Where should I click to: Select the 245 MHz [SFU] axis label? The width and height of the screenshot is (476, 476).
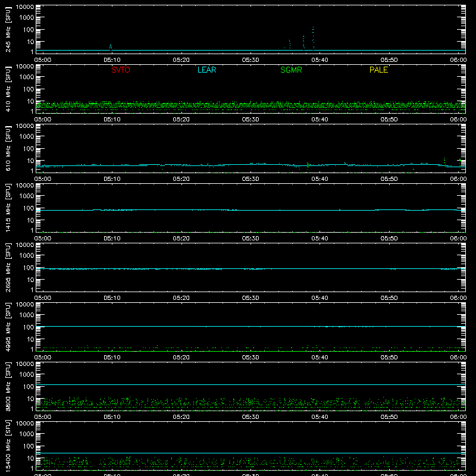tap(8, 29)
